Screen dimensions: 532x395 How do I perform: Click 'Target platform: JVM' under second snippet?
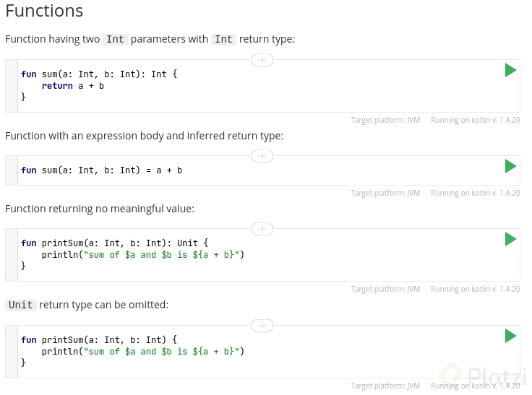[x=385, y=193]
